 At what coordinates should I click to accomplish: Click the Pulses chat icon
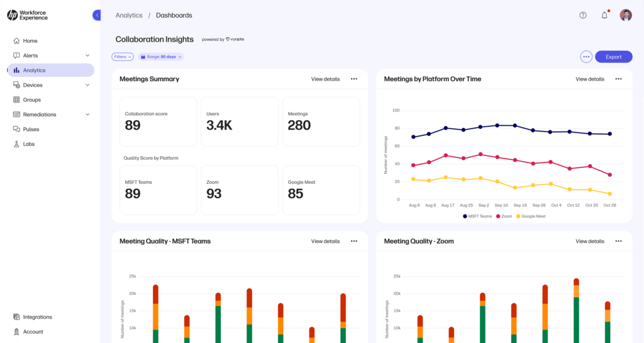point(16,130)
